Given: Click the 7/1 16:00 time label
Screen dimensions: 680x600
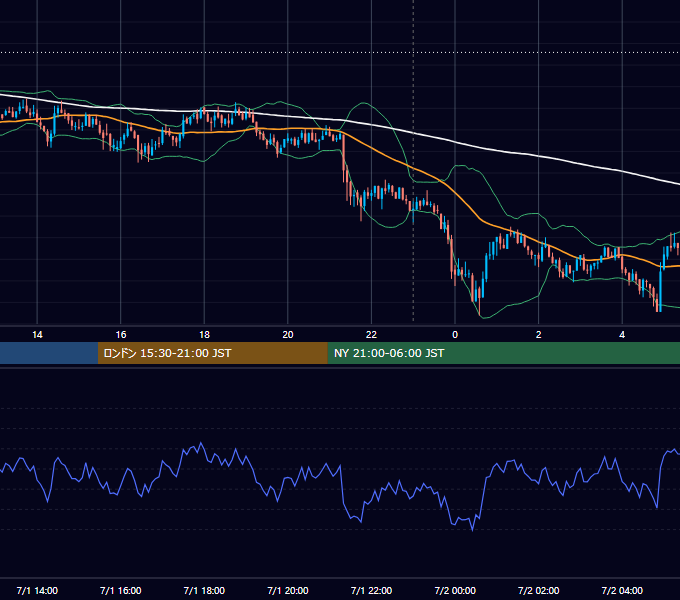Looking at the screenshot, I should pos(121,590).
